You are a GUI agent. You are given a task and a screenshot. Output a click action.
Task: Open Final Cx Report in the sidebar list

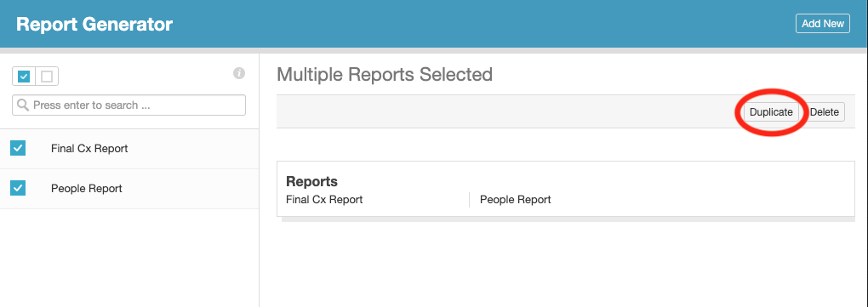(89, 148)
